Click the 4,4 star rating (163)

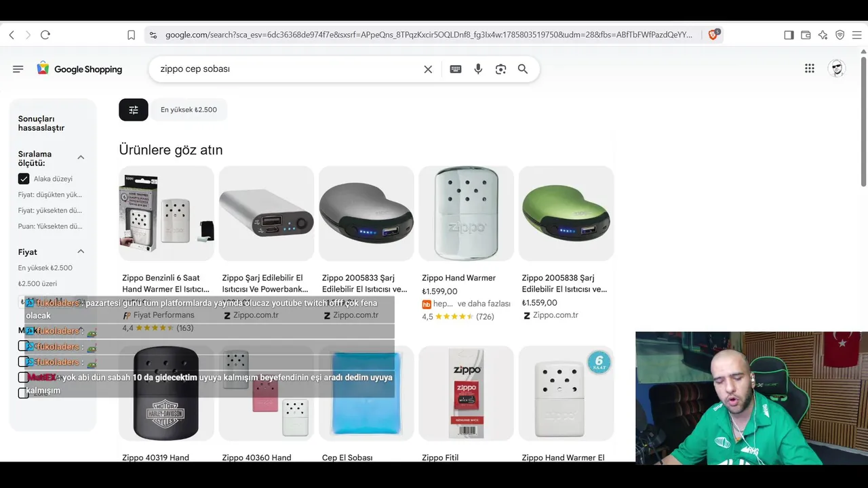tap(158, 328)
